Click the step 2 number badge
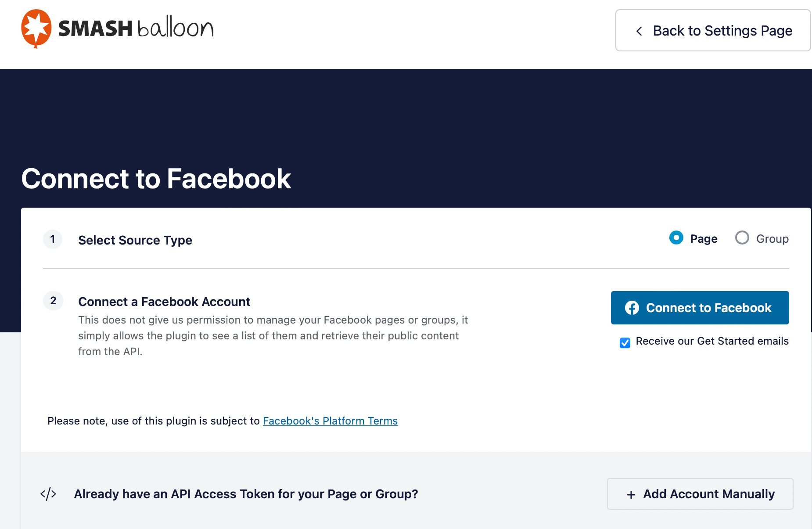812x529 pixels. pos(53,301)
